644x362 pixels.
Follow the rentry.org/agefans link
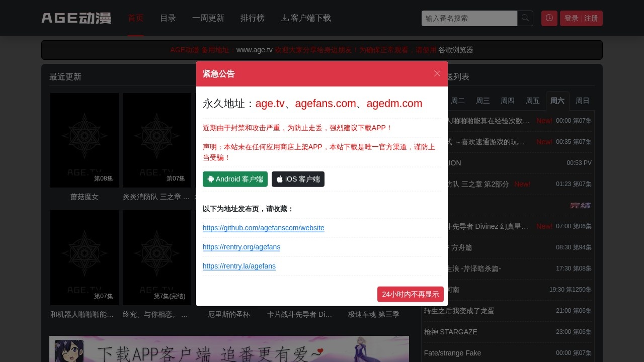pyautogui.click(x=242, y=247)
